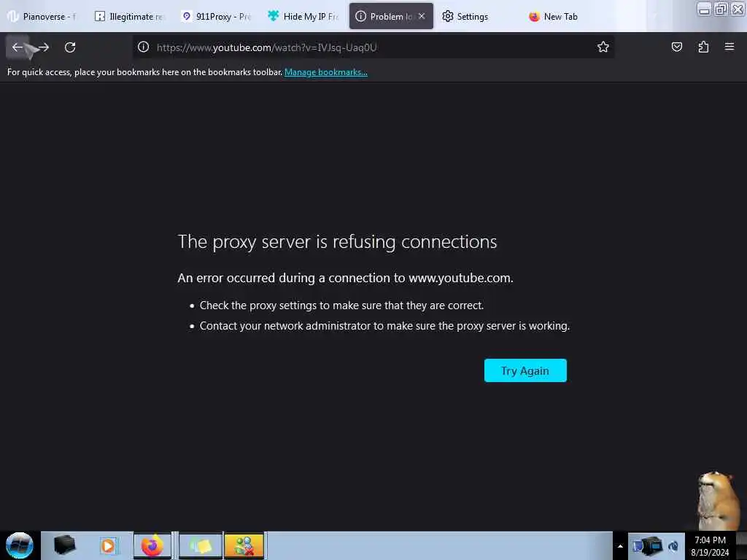Switch to the 911Proxy tab
The image size is (747, 560).
(x=216, y=16)
